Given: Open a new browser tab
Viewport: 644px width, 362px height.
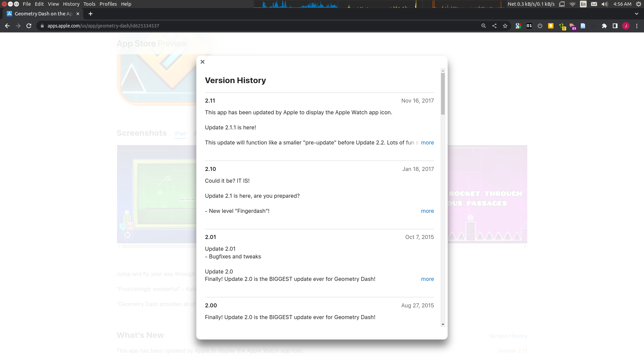Looking at the screenshot, I should tap(90, 14).
